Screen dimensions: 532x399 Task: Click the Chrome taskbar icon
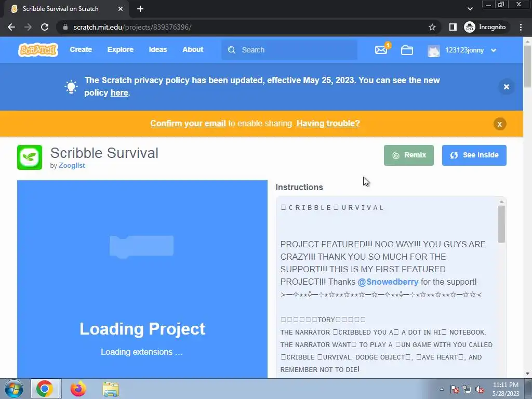click(45, 389)
